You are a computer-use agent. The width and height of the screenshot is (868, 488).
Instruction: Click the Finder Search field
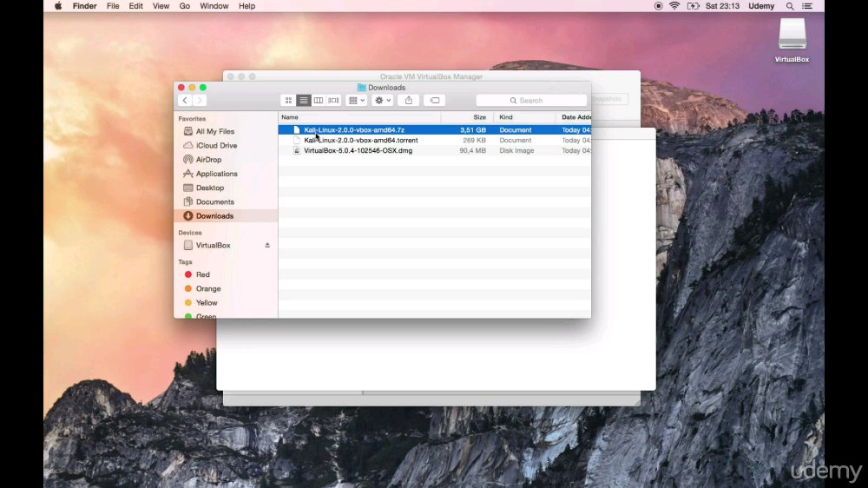click(x=531, y=100)
